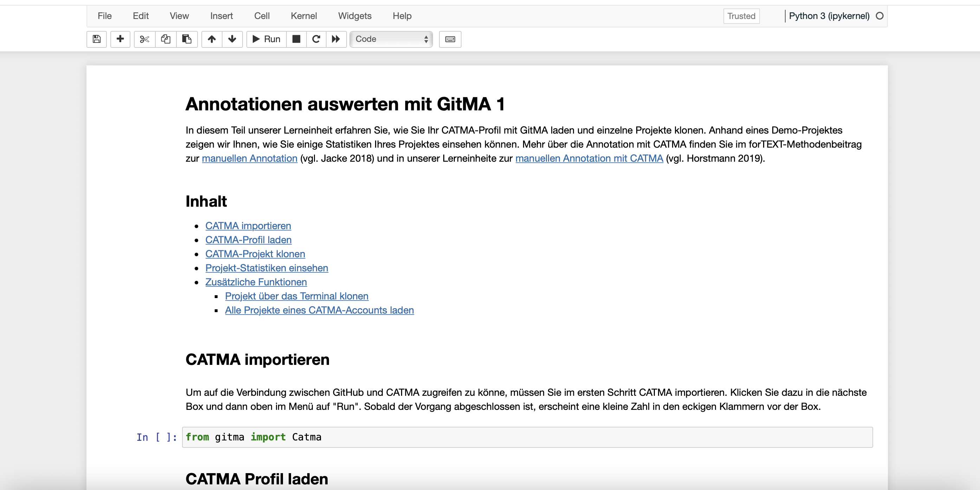Restart the kernel circular arrow icon

click(x=316, y=39)
